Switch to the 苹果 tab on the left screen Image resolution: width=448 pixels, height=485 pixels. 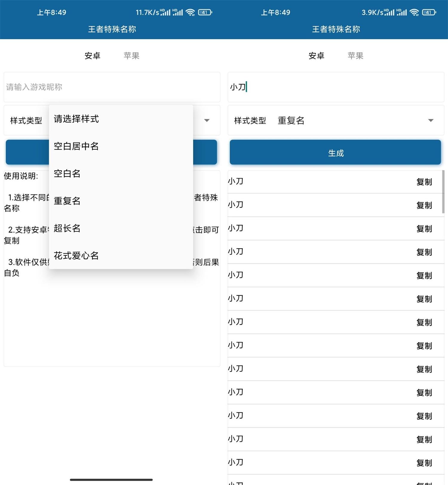pyautogui.click(x=131, y=56)
